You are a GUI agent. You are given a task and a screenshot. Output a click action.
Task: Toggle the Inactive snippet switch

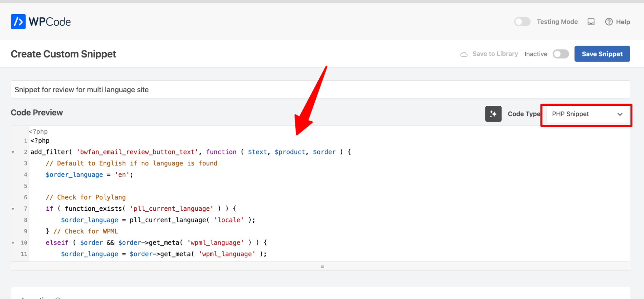pyautogui.click(x=561, y=54)
